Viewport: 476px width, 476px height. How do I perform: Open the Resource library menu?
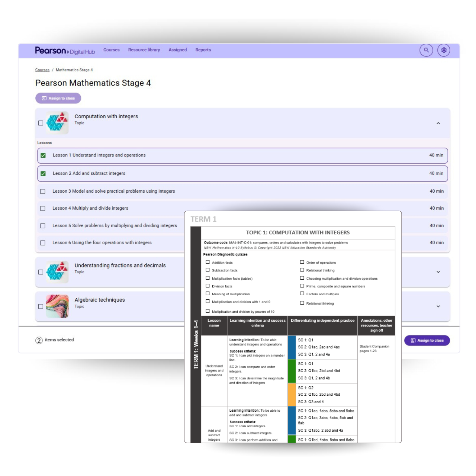pos(144,50)
